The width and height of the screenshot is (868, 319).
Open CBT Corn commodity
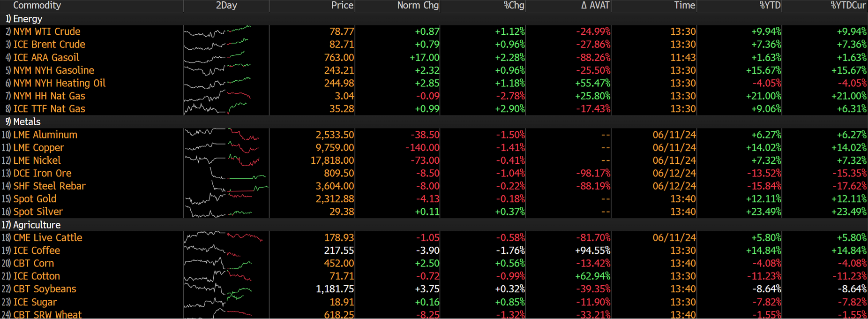[x=34, y=263]
